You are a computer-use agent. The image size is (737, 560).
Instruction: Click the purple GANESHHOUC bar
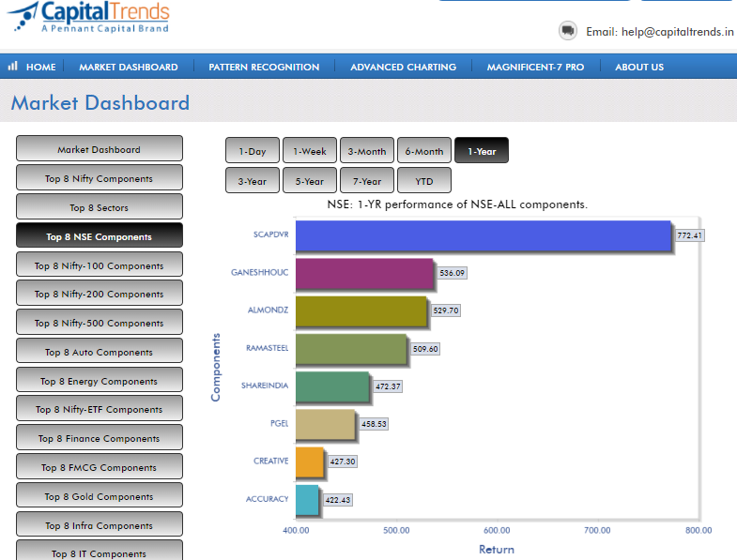[x=364, y=273]
